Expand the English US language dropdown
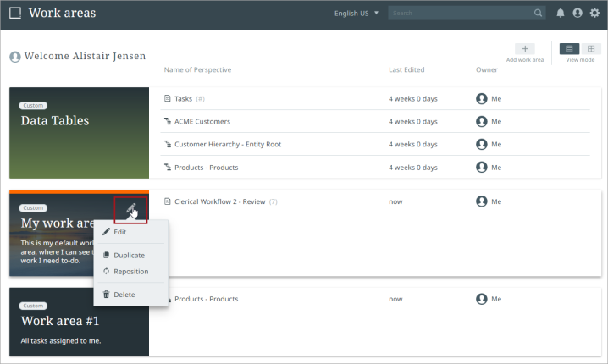This screenshot has height=364, width=608. click(357, 14)
